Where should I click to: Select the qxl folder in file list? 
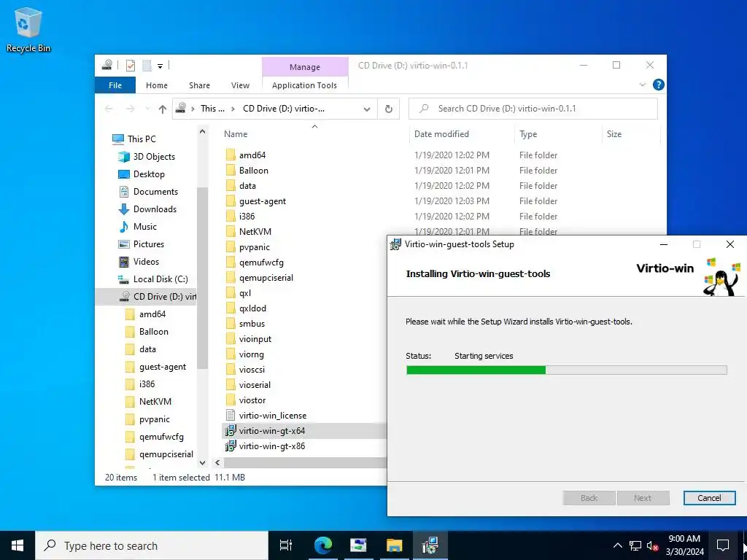click(x=245, y=293)
